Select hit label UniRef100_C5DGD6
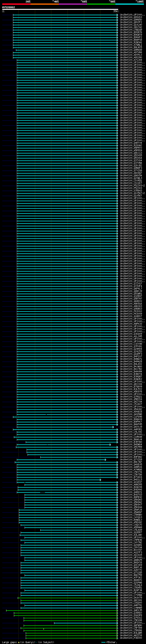 pos(131,630)
